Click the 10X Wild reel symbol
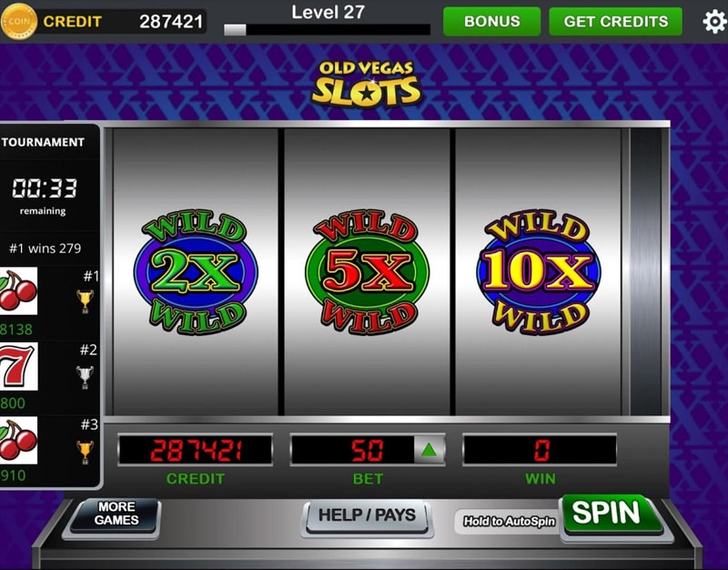The width and height of the screenshot is (728, 570). pos(539,271)
